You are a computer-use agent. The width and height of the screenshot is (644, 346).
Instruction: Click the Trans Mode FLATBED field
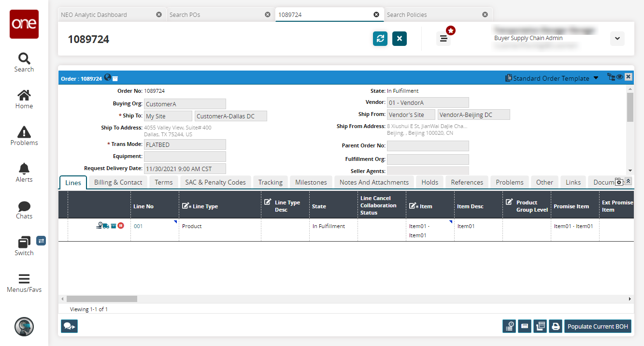pos(185,144)
